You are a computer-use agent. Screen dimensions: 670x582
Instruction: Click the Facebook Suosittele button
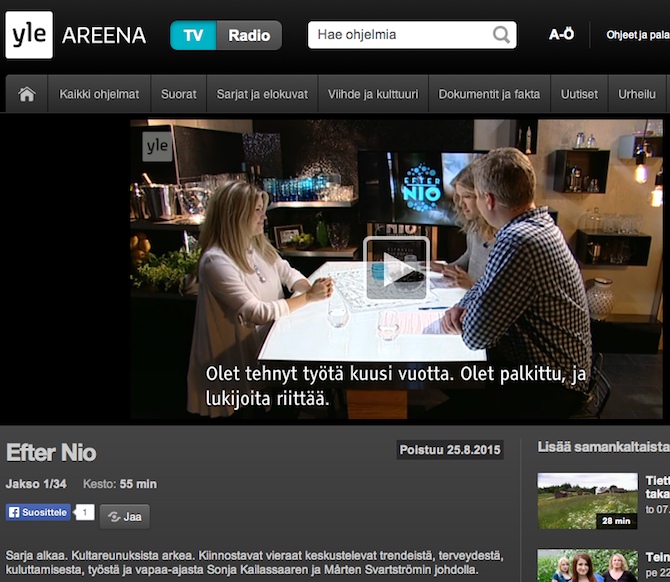point(38,512)
